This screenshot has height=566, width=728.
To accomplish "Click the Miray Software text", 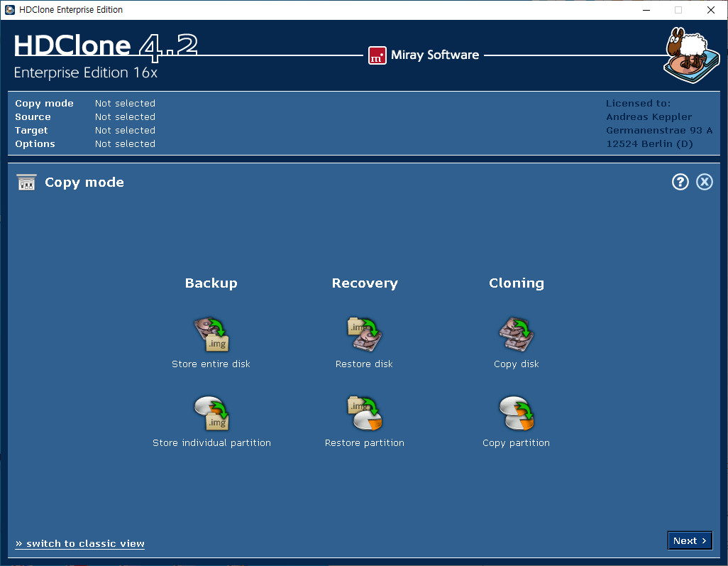I will (434, 55).
